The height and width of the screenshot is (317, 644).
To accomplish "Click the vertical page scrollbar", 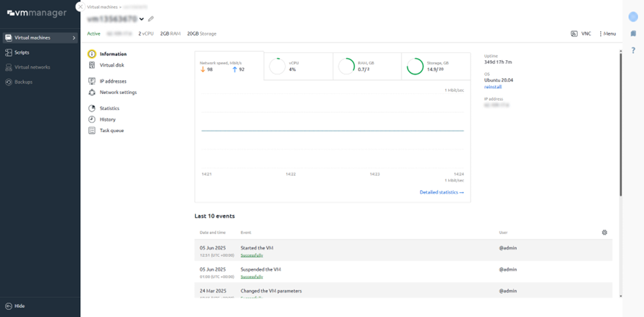I will click(x=621, y=123).
